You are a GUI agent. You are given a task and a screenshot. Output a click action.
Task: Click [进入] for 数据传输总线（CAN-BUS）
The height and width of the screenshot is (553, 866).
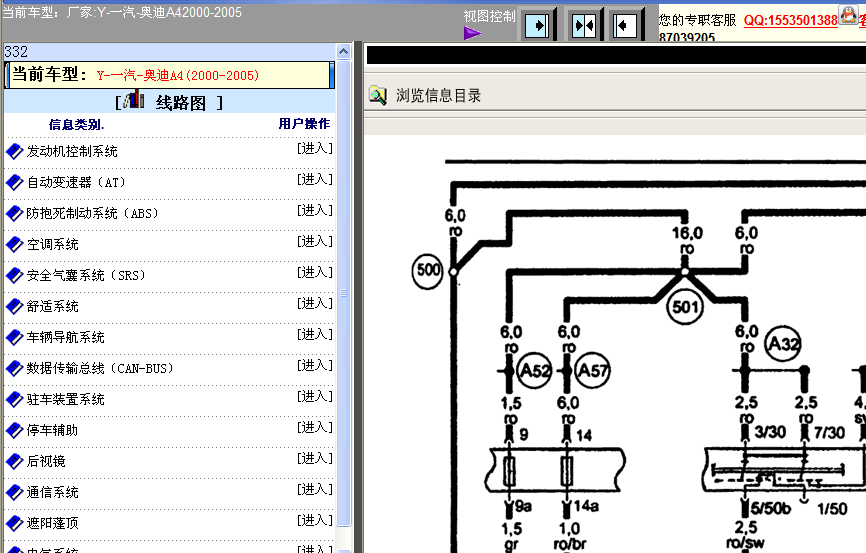(x=315, y=365)
